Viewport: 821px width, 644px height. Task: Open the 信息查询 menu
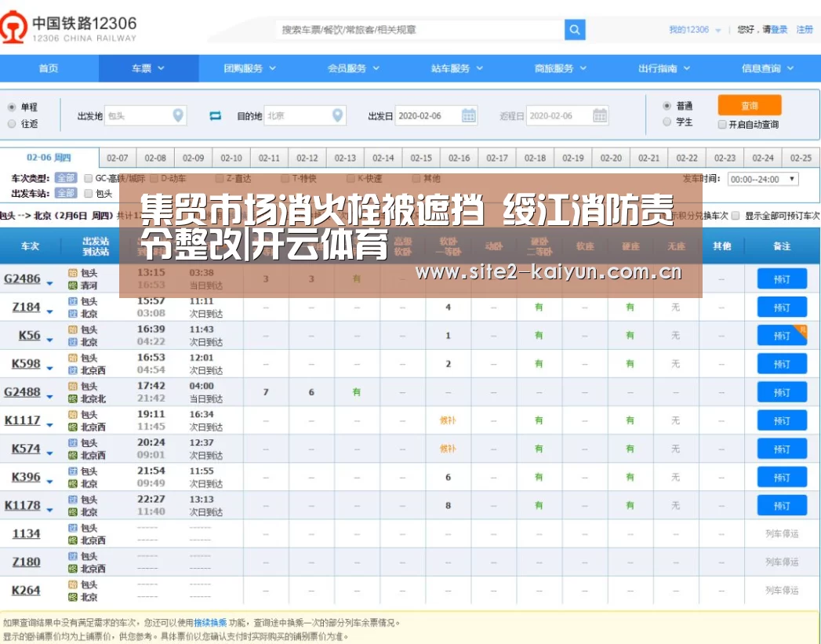(768, 68)
